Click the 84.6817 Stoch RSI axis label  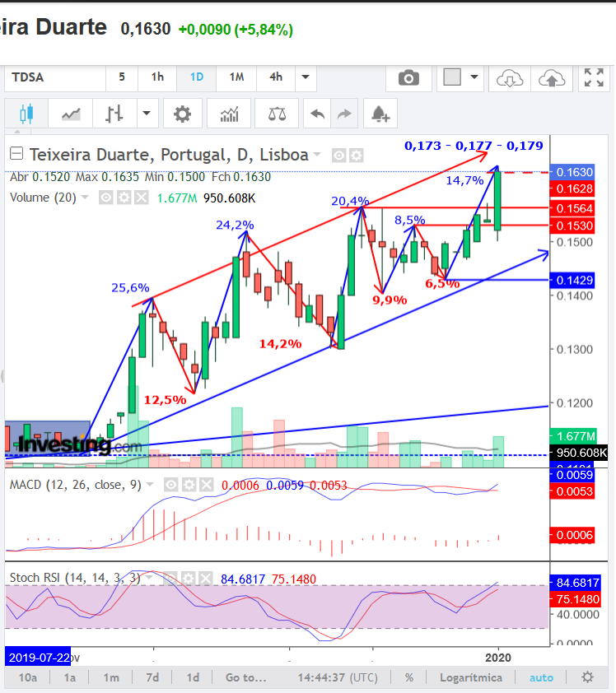click(576, 583)
